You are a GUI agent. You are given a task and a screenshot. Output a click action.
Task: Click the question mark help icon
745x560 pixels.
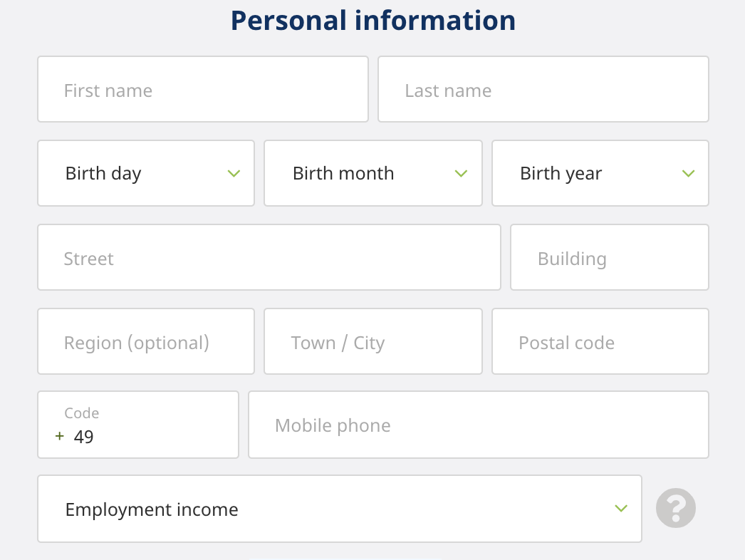click(675, 509)
